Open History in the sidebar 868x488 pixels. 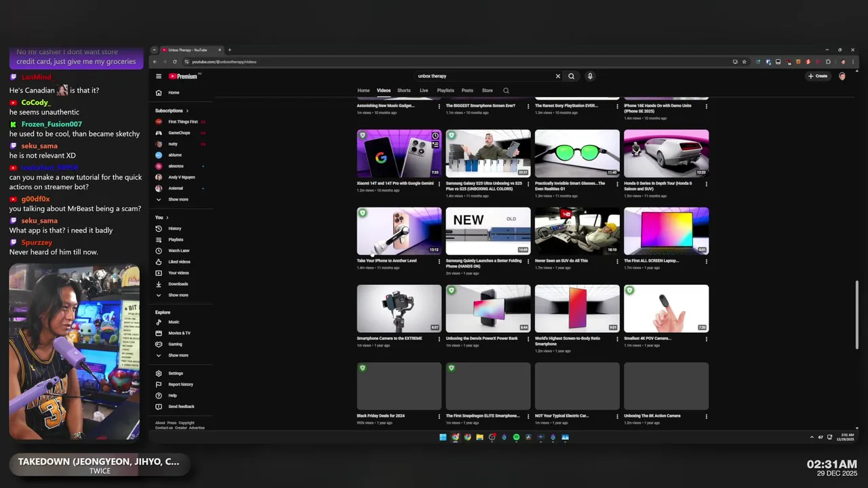coord(174,229)
